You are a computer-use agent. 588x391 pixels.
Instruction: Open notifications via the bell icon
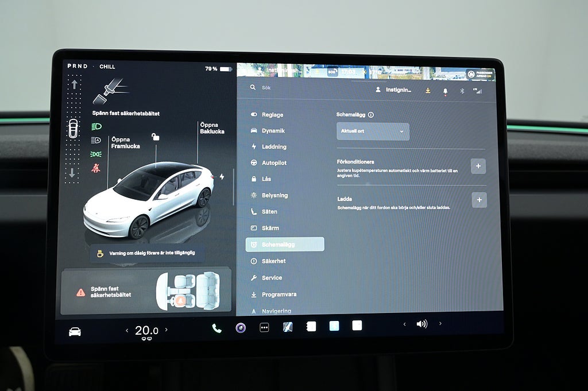(444, 91)
